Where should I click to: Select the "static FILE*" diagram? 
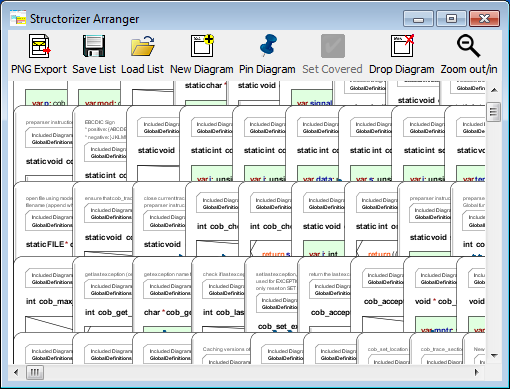pyautogui.click(x=43, y=220)
